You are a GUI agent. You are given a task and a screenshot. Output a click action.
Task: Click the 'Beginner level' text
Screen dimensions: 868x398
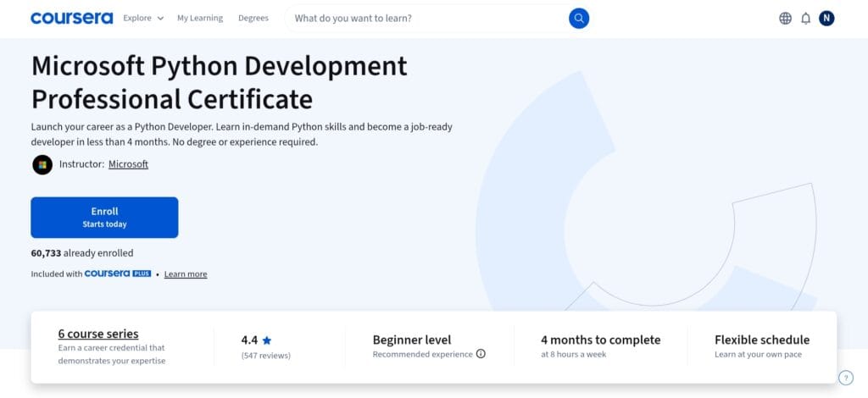(x=412, y=340)
